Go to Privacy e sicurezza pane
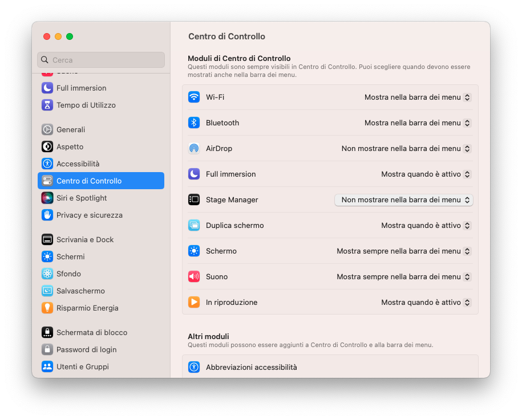 coord(101,215)
